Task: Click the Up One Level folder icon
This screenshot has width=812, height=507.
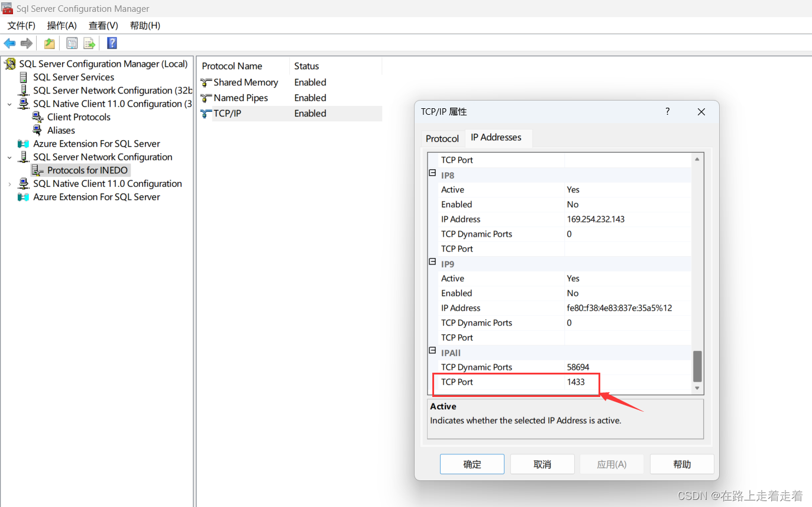Action: 50,43
